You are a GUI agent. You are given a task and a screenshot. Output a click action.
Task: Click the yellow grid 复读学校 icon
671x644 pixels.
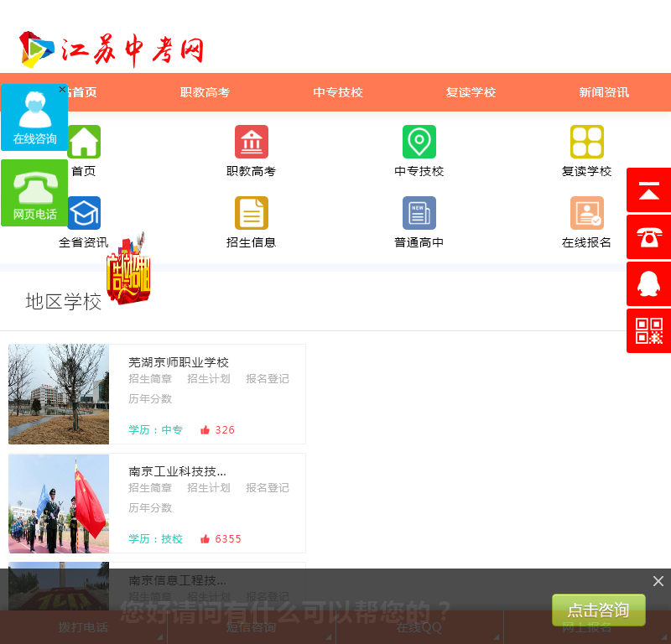tap(587, 142)
